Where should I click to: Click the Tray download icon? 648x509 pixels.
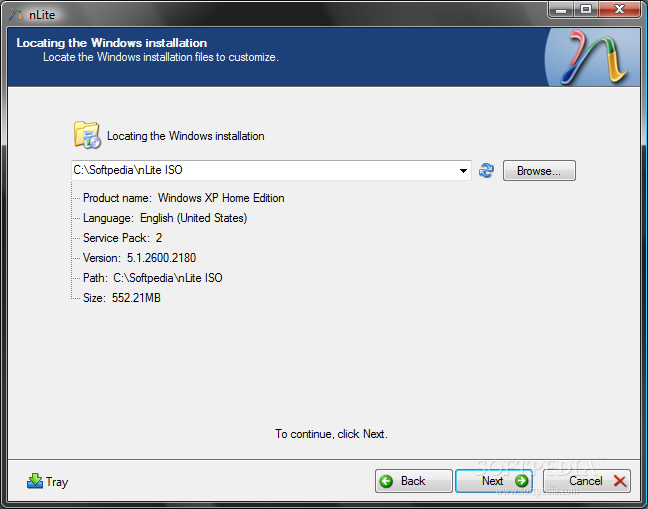pos(35,481)
